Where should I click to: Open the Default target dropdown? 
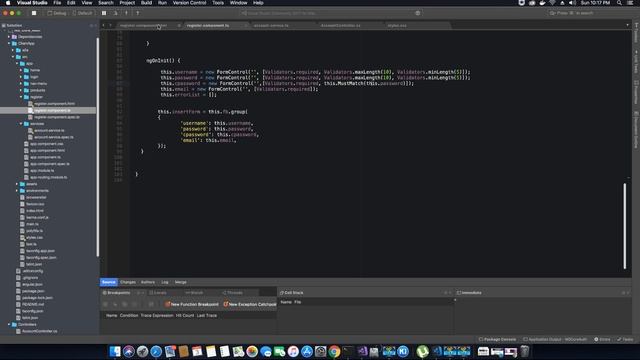(82, 13)
